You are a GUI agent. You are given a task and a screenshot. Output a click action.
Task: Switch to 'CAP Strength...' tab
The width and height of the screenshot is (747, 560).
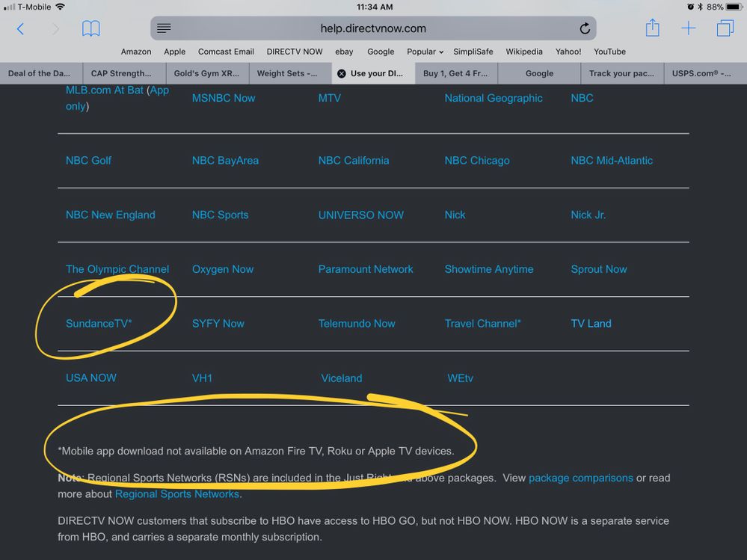tap(124, 73)
